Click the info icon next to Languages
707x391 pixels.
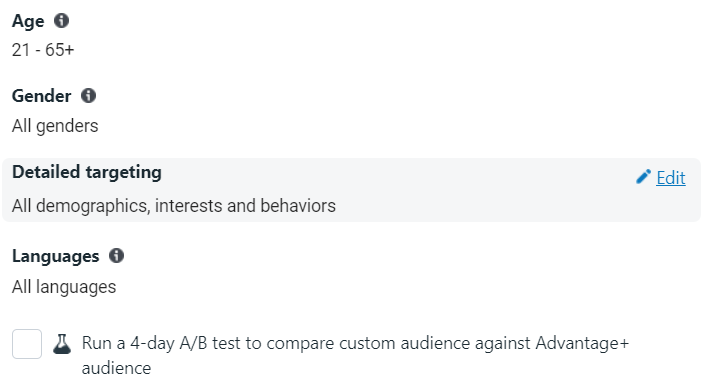point(116,256)
